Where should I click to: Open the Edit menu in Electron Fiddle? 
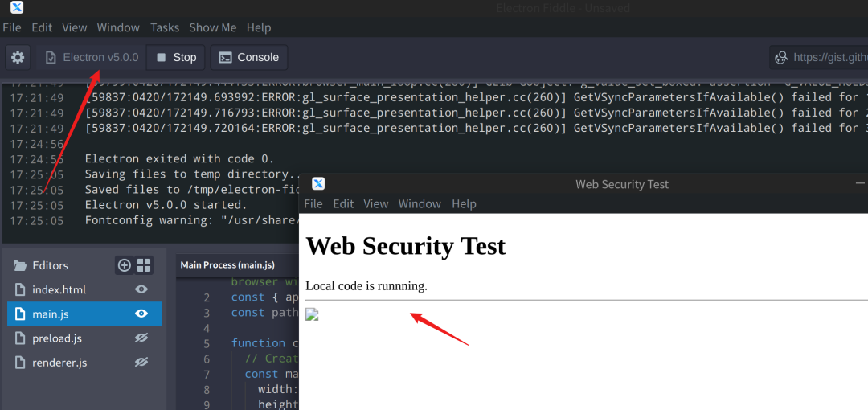[x=42, y=27]
